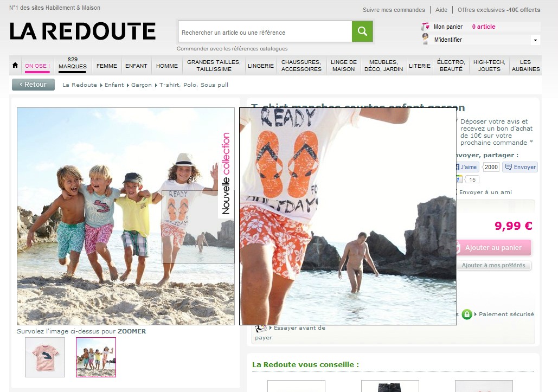The height and width of the screenshot is (392, 558).
Task: Select the pink t-shirt thumbnail
Action: [45, 357]
